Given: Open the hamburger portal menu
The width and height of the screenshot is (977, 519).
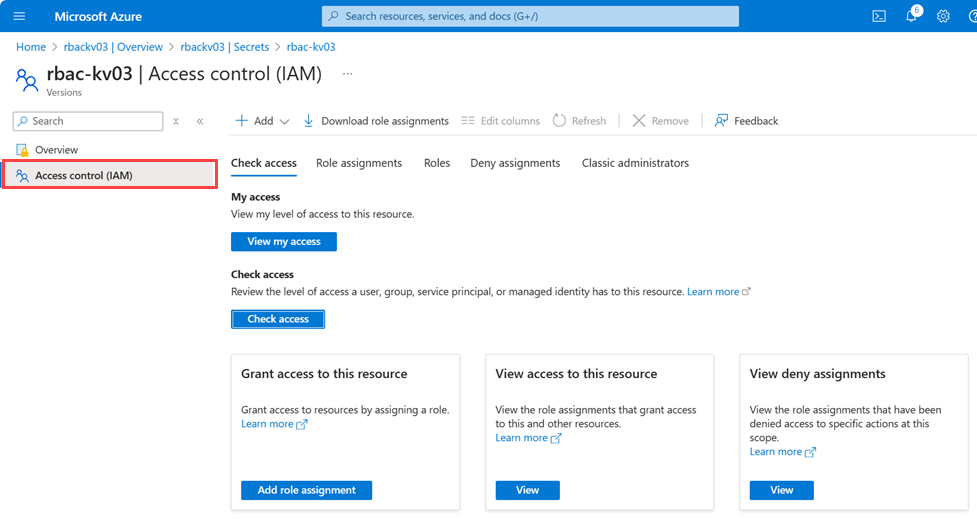Looking at the screenshot, I should [19, 16].
